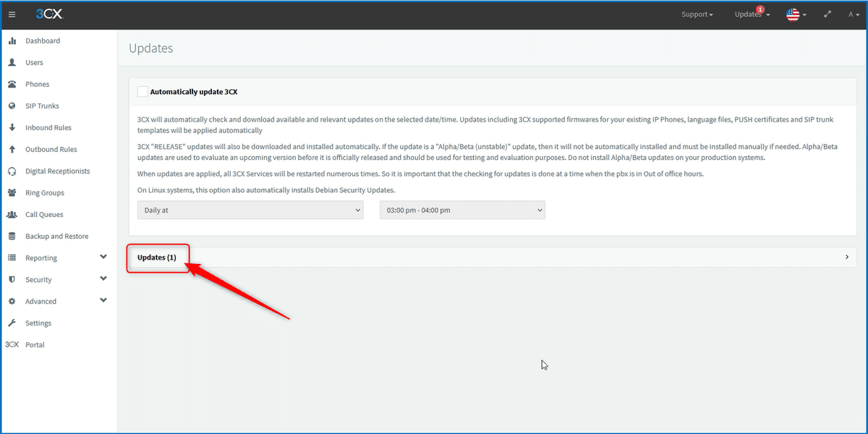The image size is (868, 434).
Task: Open Ring Groups link
Action: coord(45,192)
